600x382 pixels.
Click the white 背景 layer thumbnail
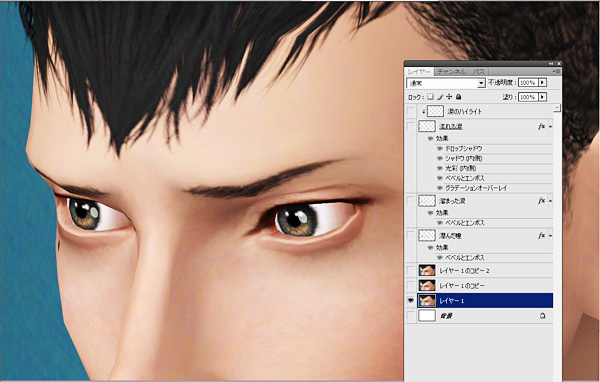click(427, 316)
